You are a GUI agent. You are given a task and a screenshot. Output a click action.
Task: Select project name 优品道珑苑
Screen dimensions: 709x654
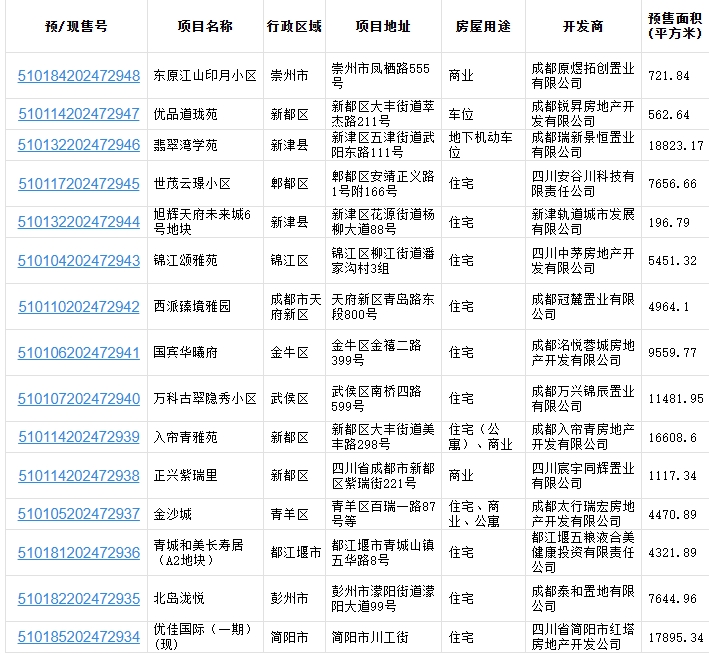click(x=185, y=114)
